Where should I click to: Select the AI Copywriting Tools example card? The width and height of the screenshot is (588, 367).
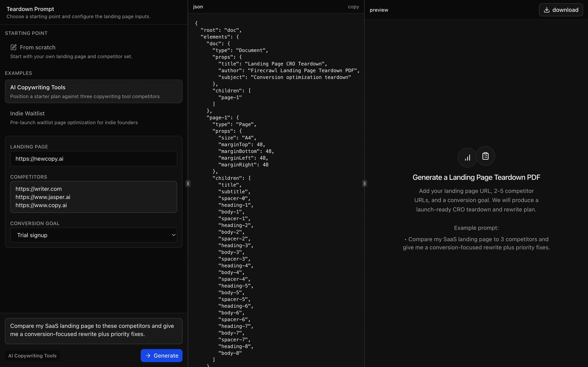[94, 91]
